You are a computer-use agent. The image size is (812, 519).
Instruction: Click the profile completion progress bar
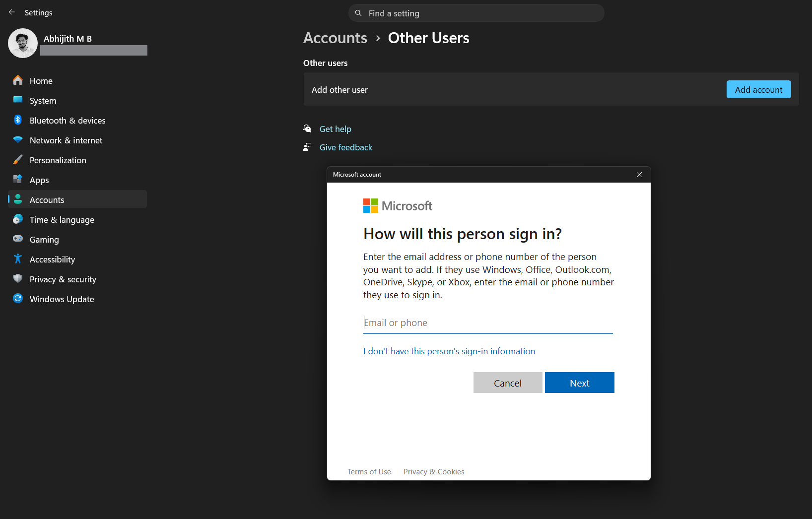[93, 50]
